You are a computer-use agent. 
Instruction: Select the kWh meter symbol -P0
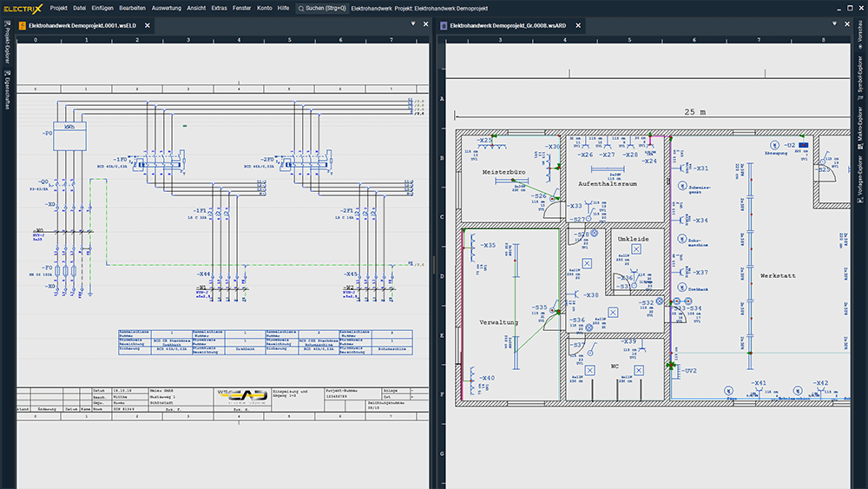(x=69, y=136)
